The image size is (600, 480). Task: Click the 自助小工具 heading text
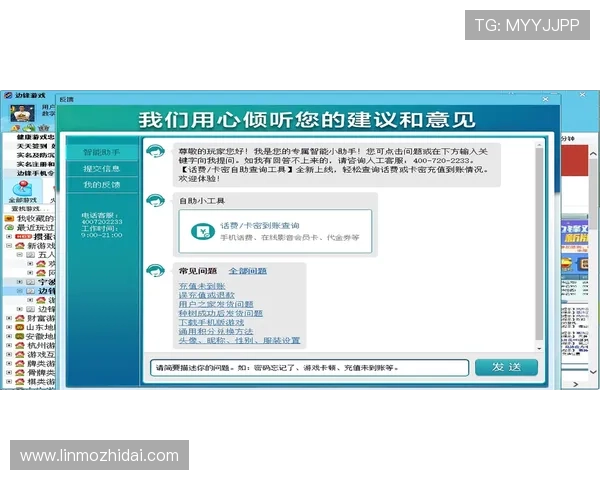(x=202, y=201)
